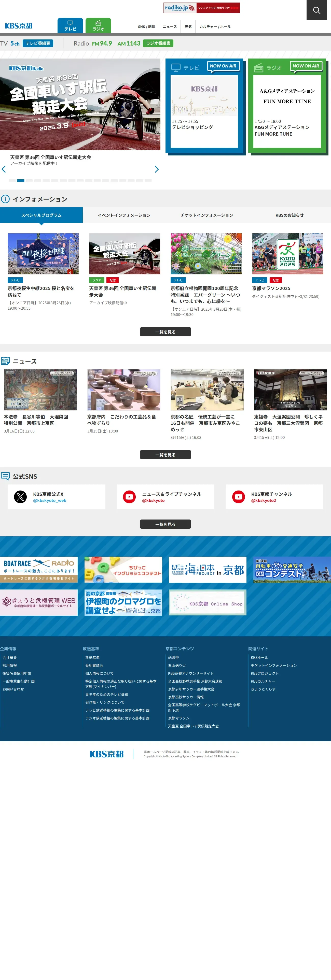Go to previous carousel slide arrow
Image resolution: width=331 pixels, height=980 pixels.
point(4,169)
